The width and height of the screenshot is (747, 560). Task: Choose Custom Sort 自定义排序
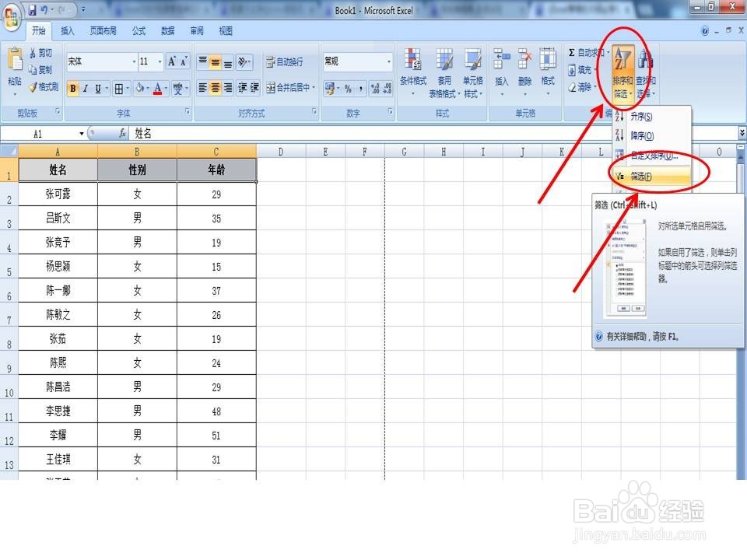point(652,156)
